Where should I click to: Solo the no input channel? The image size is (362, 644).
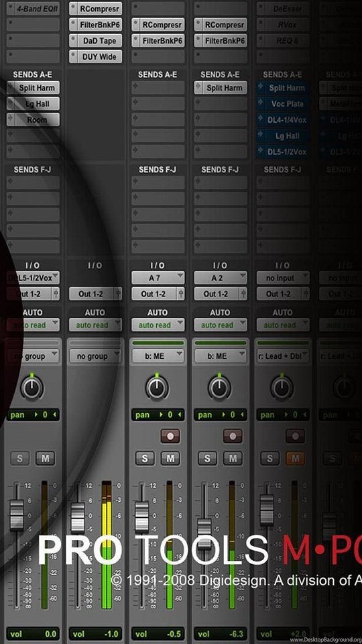[269, 458]
